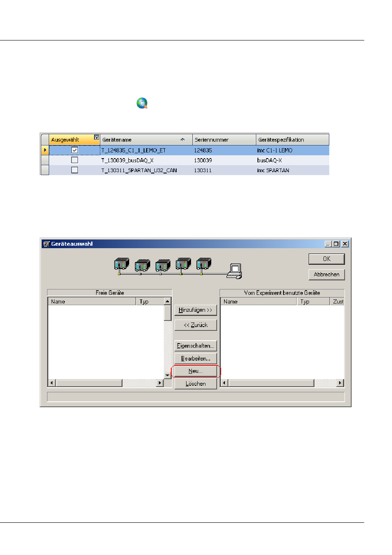Select the T_130311_SPARTAN_U32_CAN checkbox

pos(75,170)
